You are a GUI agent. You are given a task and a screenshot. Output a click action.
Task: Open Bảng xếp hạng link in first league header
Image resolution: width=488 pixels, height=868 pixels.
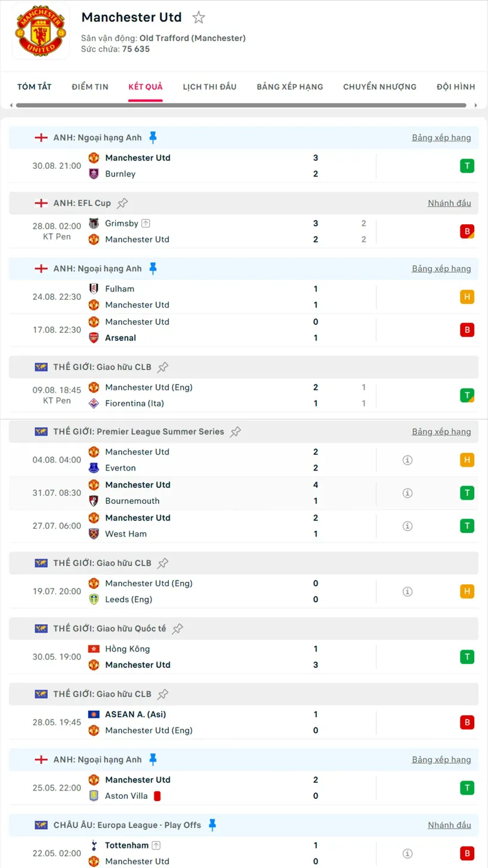click(x=441, y=138)
